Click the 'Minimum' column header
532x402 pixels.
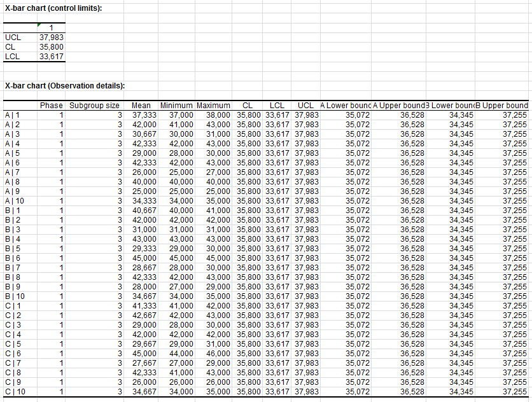(x=176, y=105)
